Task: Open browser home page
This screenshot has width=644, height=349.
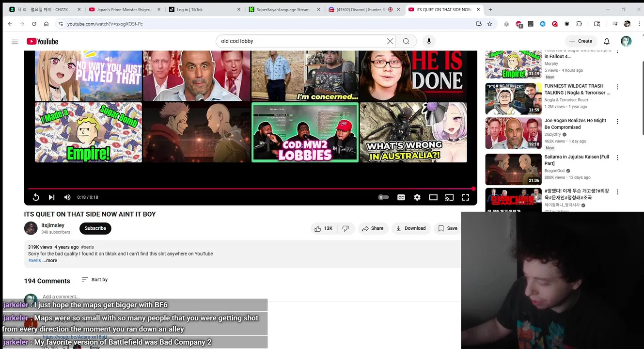Action: pos(46,24)
